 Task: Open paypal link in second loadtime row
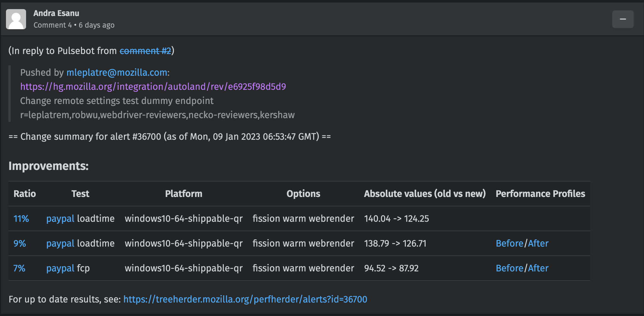60,243
